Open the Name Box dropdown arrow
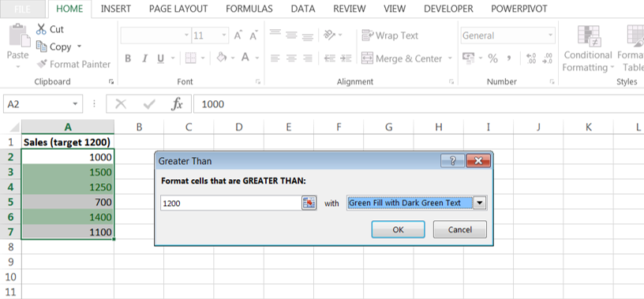The width and height of the screenshot is (644, 299). coord(75,104)
